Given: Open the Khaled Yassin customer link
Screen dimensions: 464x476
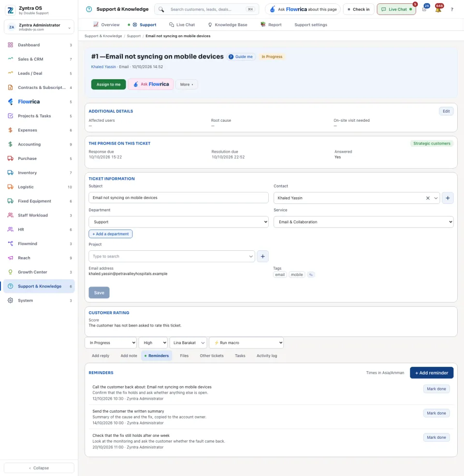Looking at the screenshot, I should point(103,67).
